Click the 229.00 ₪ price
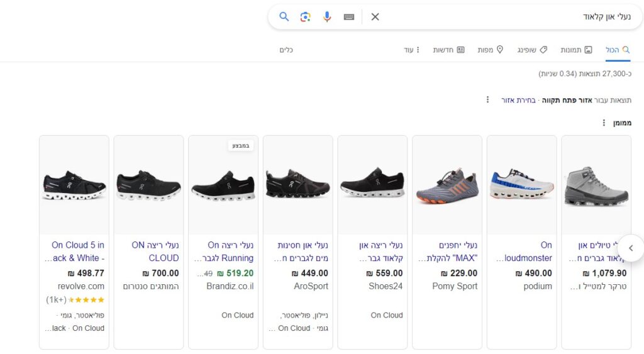Image resolution: width=644 pixels, height=354 pixels. (x=459, y=273)
